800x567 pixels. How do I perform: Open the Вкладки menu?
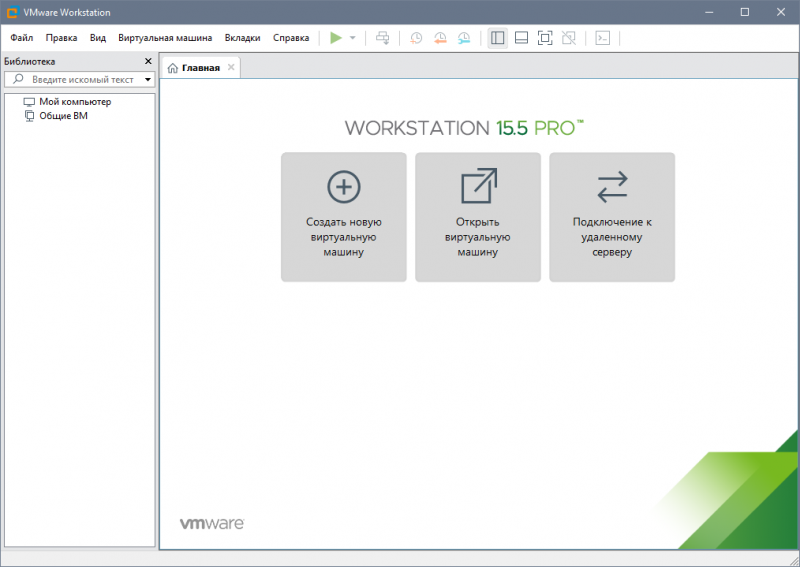(242, 38)
